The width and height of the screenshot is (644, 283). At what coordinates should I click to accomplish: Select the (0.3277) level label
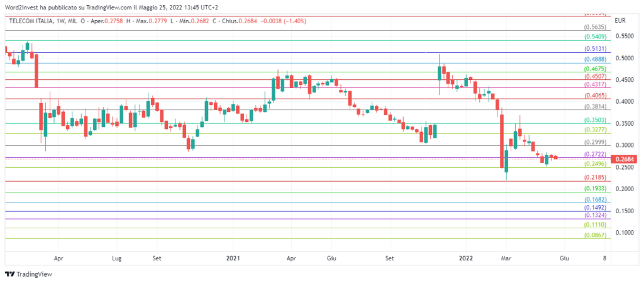(595, 130)
